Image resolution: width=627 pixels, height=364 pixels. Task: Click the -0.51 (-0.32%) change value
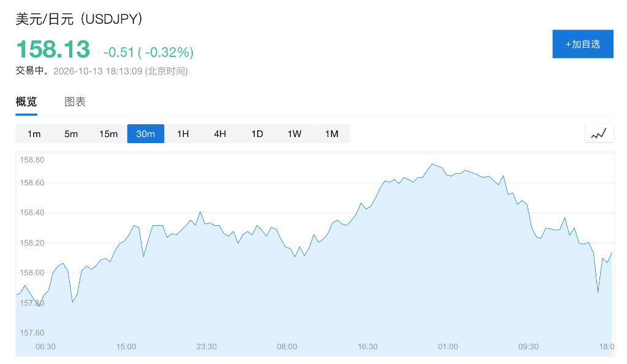(148, 52)
